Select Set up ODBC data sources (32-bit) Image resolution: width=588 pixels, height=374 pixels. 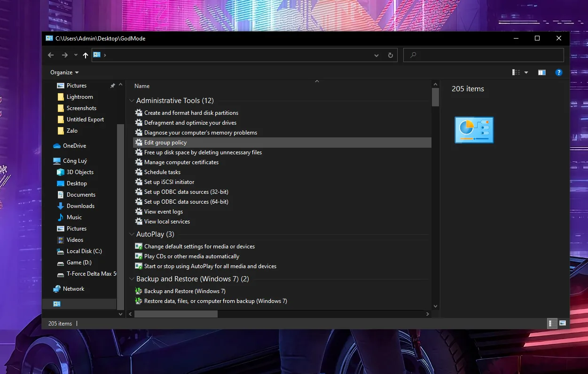tap(186, 192)
